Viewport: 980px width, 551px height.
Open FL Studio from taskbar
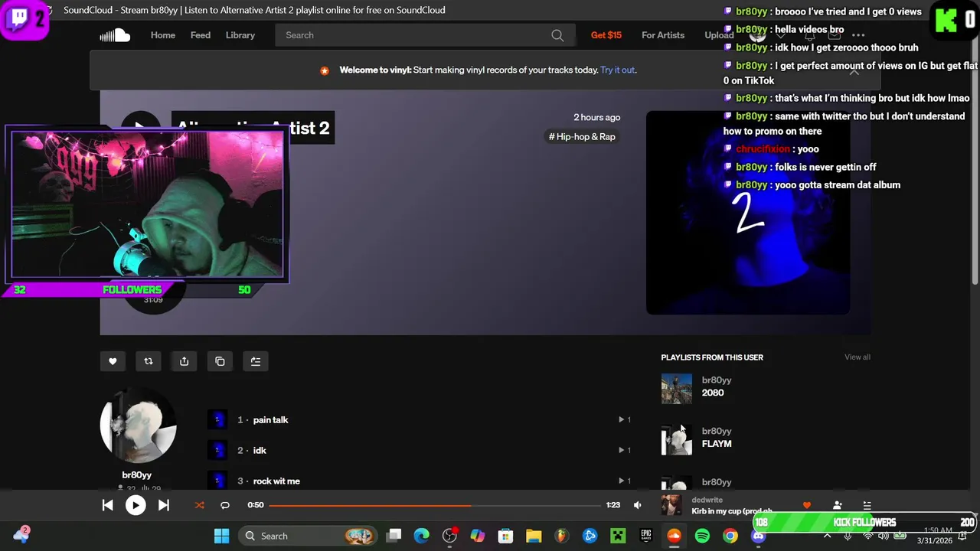click(x=562, y=536)
